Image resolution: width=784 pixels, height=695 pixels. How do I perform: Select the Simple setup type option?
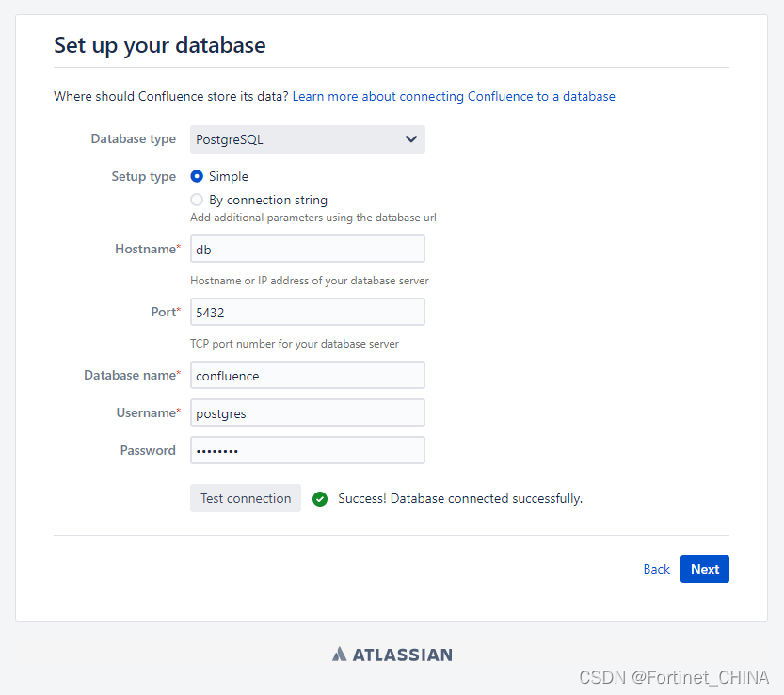197,176
